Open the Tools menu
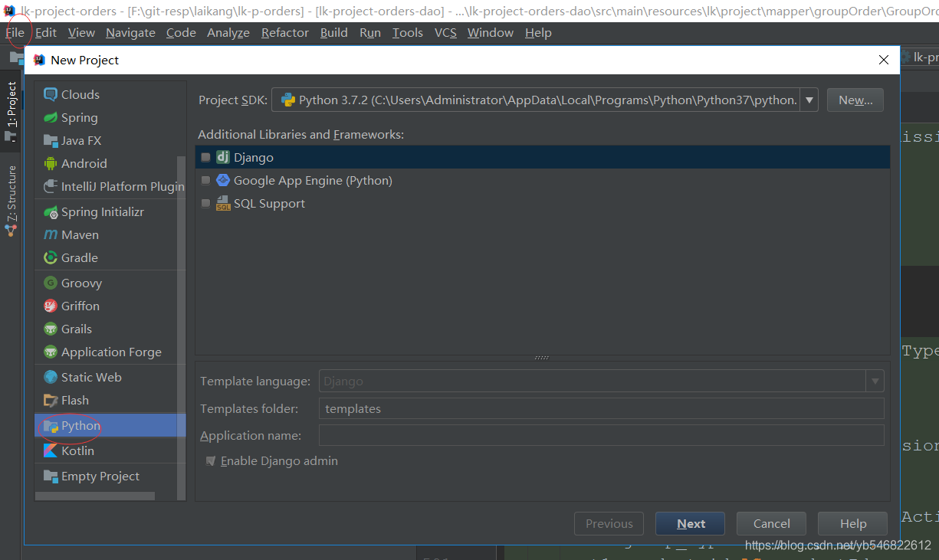 (408, 33)
